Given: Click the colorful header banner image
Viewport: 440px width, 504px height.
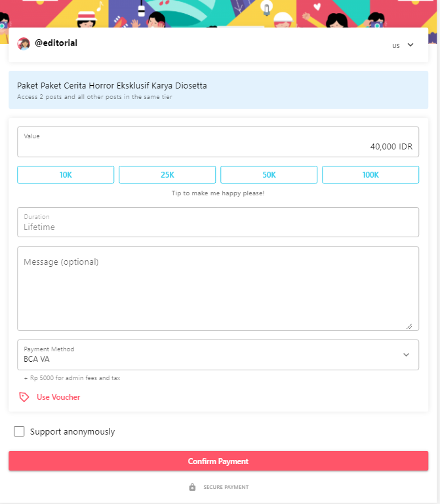Looking at the screenshot, I should pos(220,13).
